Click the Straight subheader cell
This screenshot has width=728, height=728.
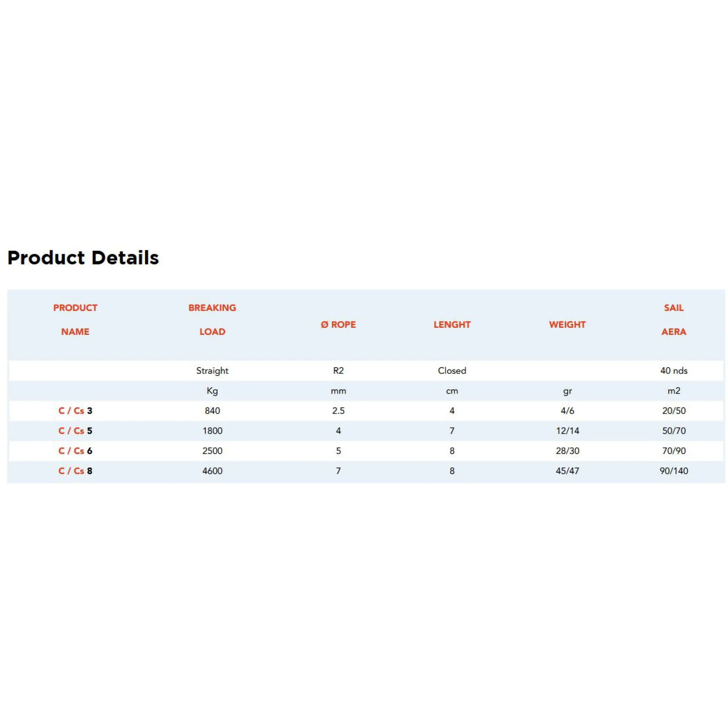[x=212, y=371]
